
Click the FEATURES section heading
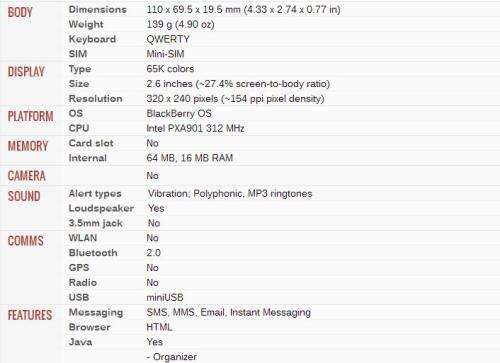(x=30, y=315)
